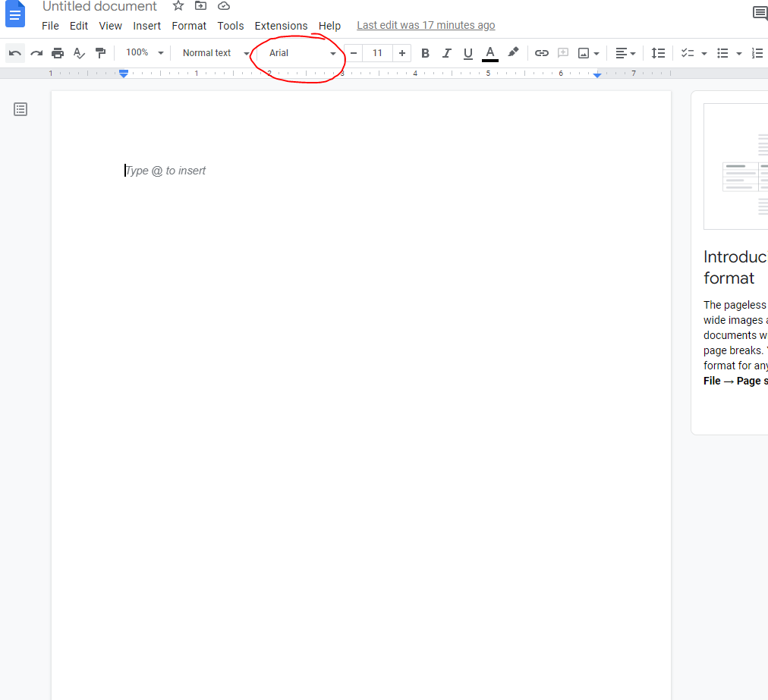Insert a link with chain icon
Viewport: 768px width, 700px height.
[x=541, y=53]
